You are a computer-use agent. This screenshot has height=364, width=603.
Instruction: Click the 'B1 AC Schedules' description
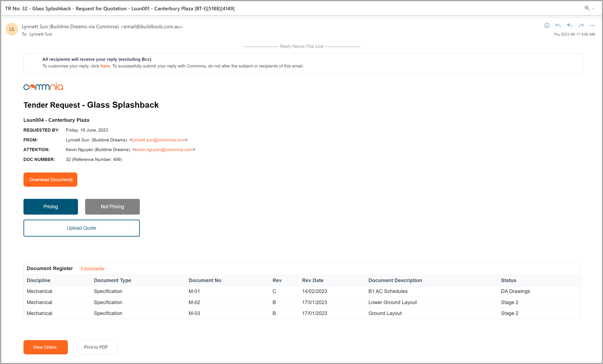[388, 291]
